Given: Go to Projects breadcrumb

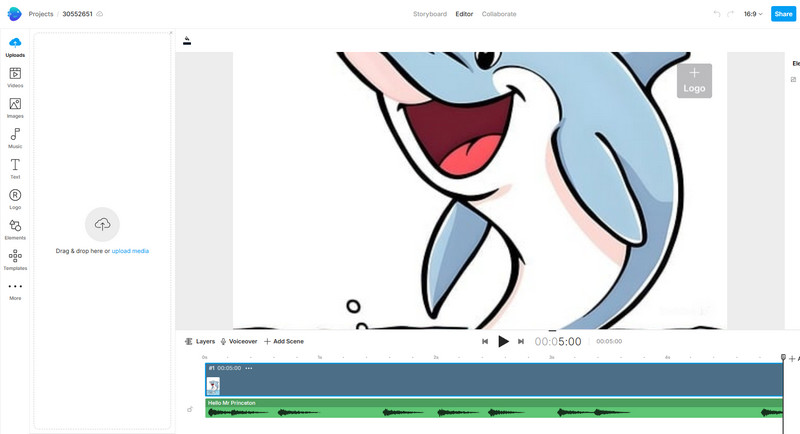Looking at the screenshot, I should point(41,14).
